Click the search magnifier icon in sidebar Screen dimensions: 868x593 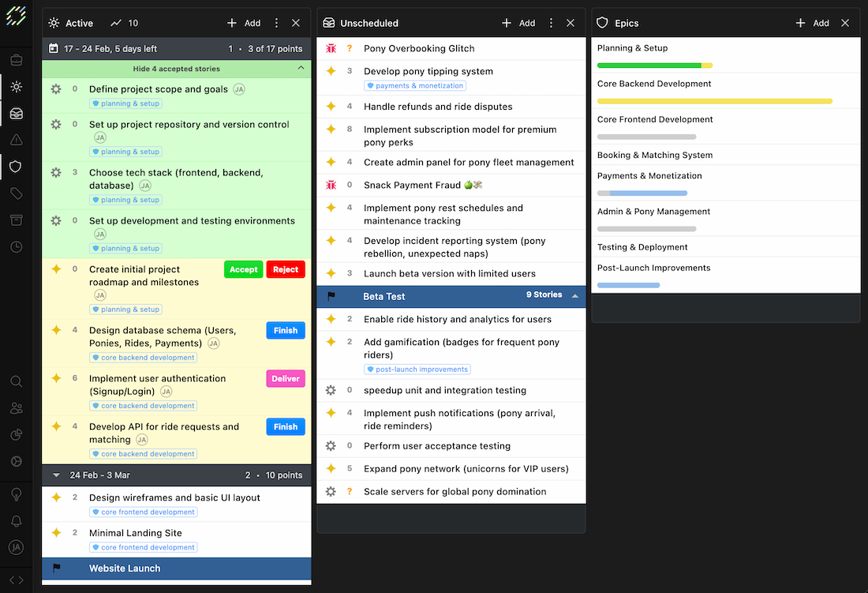pyautogui.click(x=16, y=381)
